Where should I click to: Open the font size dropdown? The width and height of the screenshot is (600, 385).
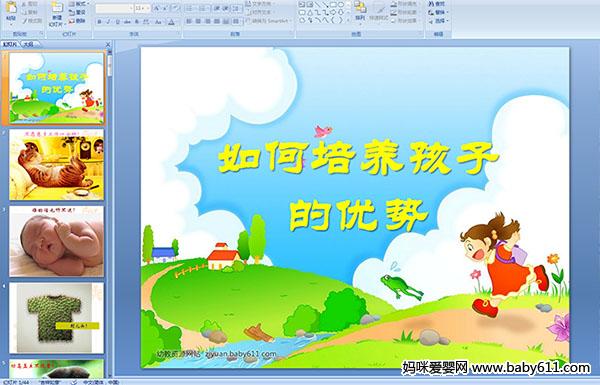click(x=148, y=8)
